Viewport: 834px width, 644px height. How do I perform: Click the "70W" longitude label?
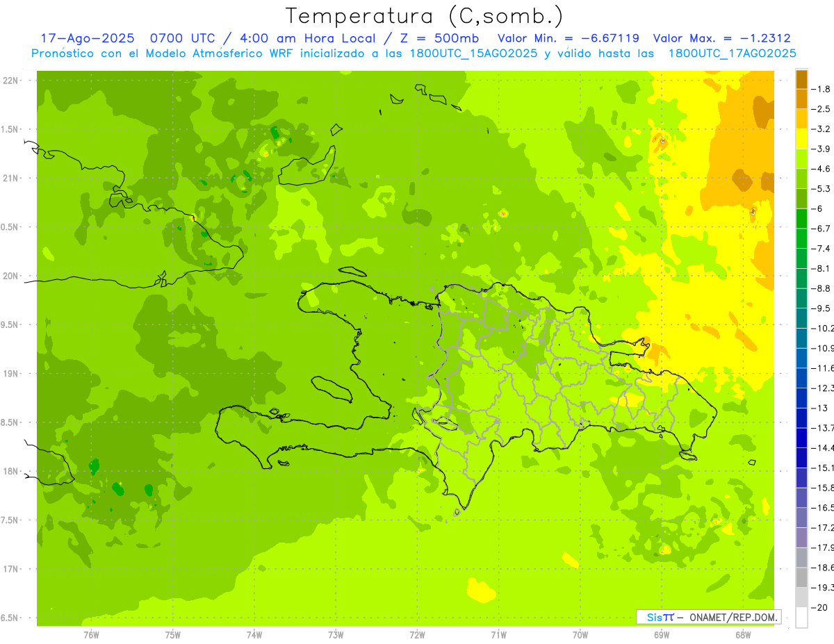pyautogui.click(x=580, y=634)
